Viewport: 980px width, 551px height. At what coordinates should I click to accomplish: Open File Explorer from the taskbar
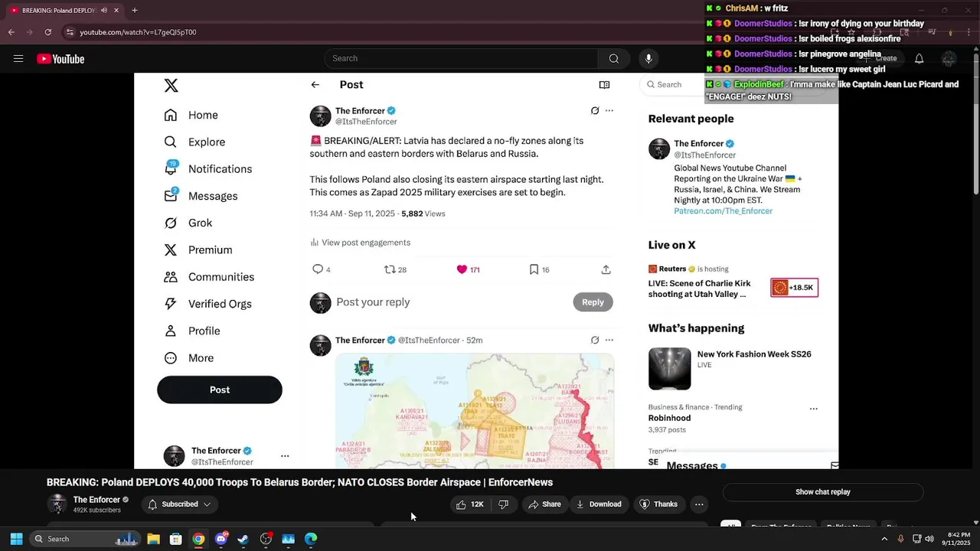pos(153,539)
